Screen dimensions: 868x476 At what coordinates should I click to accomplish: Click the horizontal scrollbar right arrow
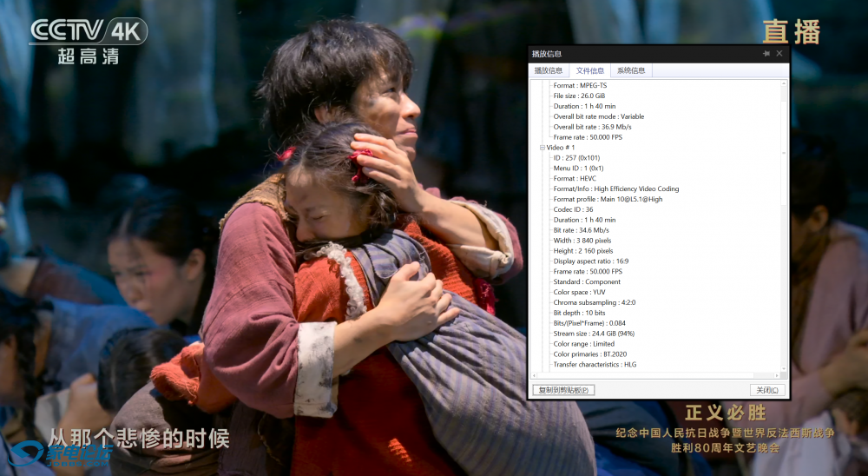(x=776, y=376)
